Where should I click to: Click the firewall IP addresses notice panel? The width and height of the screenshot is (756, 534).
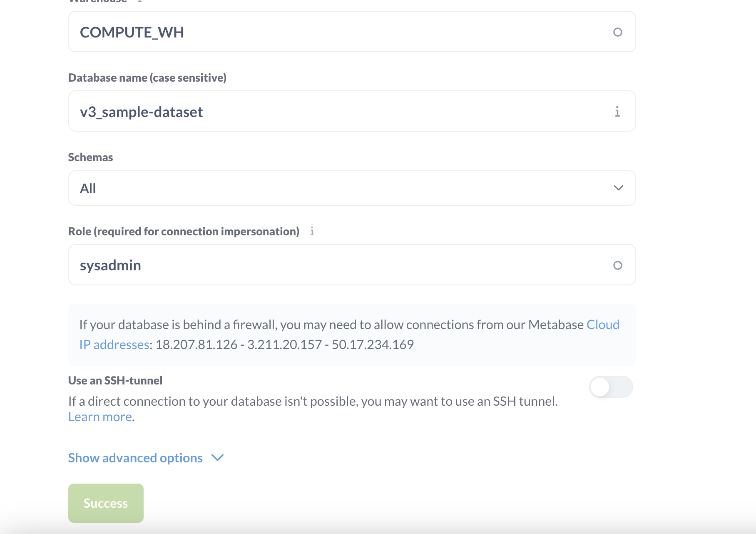click(x=352, y=334)
